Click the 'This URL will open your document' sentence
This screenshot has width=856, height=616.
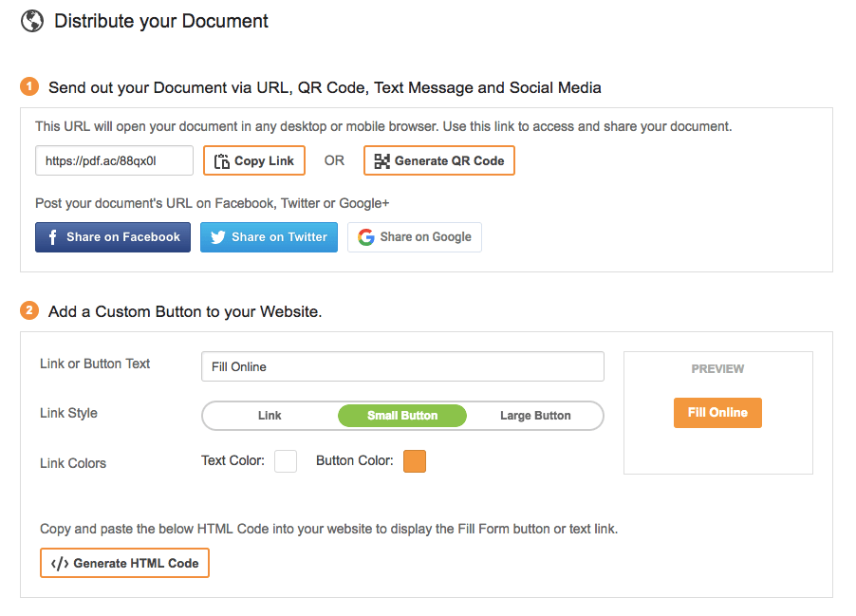[383, 126]
